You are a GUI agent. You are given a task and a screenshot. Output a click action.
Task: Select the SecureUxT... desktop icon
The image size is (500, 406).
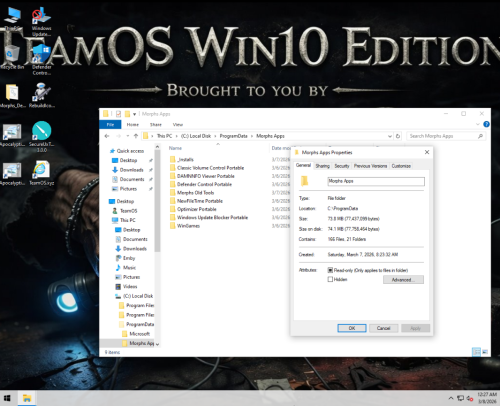point(41,137)
